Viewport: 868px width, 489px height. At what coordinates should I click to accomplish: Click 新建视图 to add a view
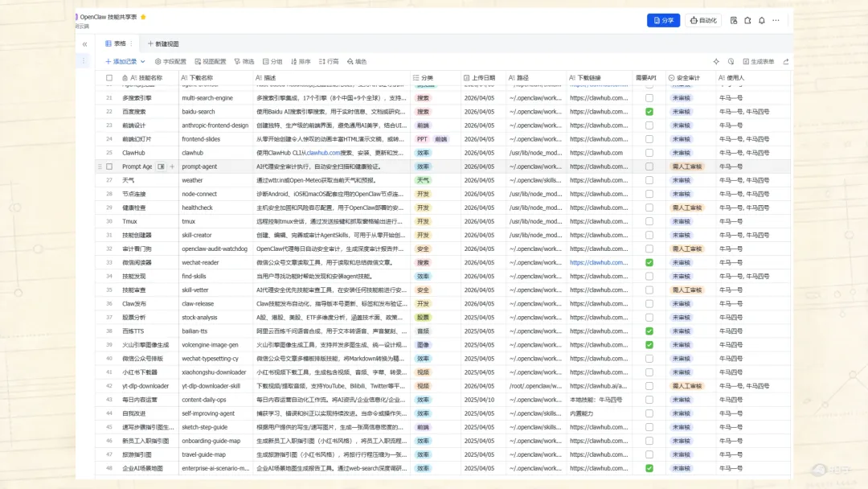163,43
